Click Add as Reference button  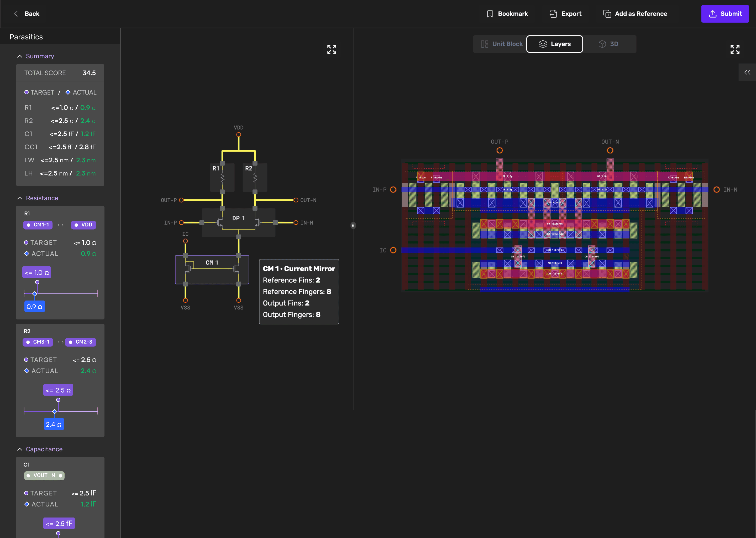[x=635, y=14]
